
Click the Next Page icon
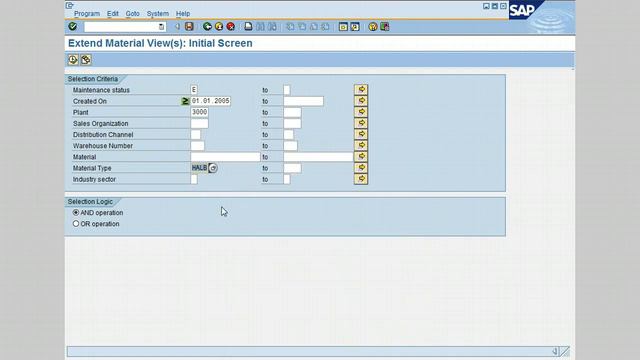313,27
